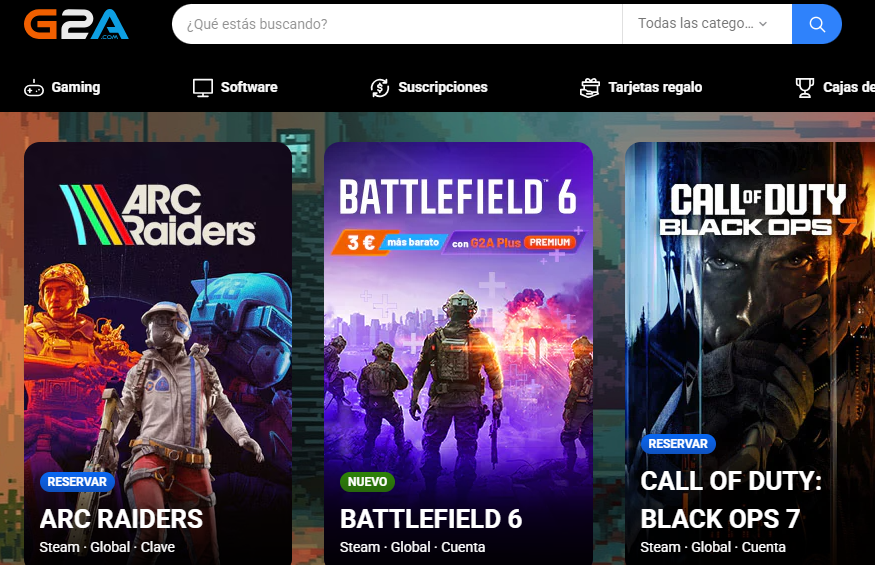Select 'Steam · Global · Clave' under ARC Raiders
The image size is (875, 565).
pyautogui.click(x=107, y=547)
